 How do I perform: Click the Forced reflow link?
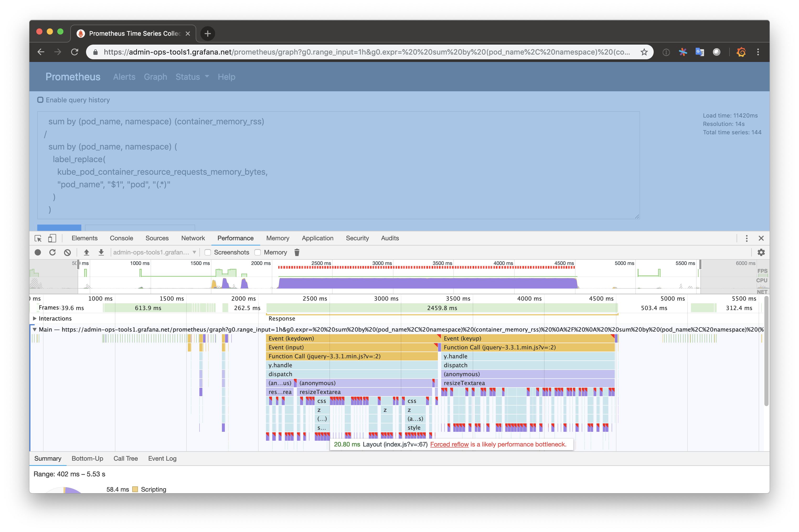coord(449,444)
